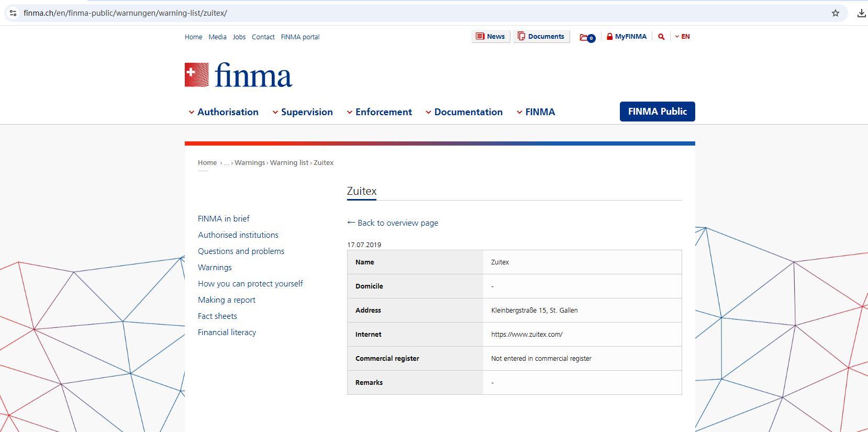868x432 pixels.
Task: Open MyFINMA lock login
Action: 626,37
